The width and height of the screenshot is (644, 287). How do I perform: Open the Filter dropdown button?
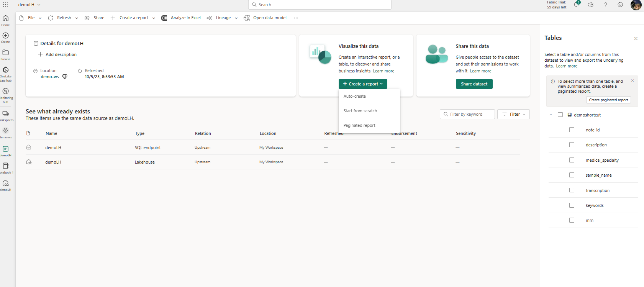[x=513, y=114]
